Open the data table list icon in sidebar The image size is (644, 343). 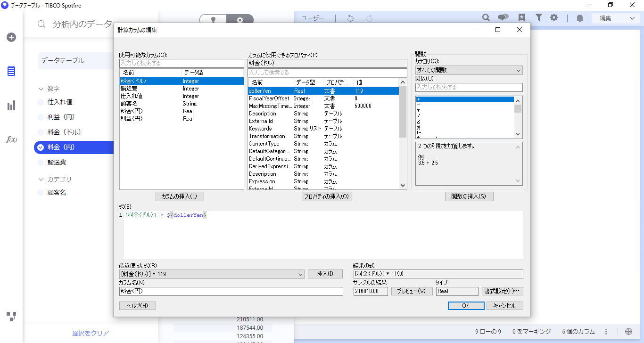pyautogui.click(x=11, y=72)
